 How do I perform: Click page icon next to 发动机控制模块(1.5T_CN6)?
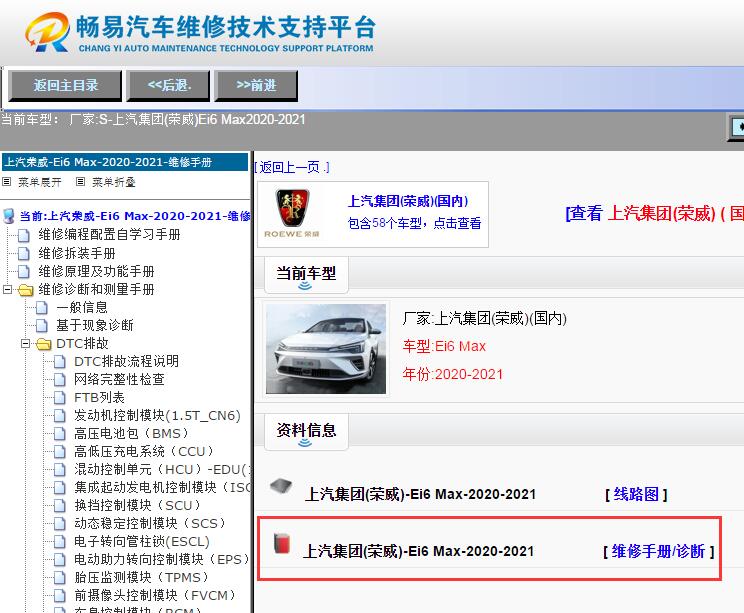(60, 416)
